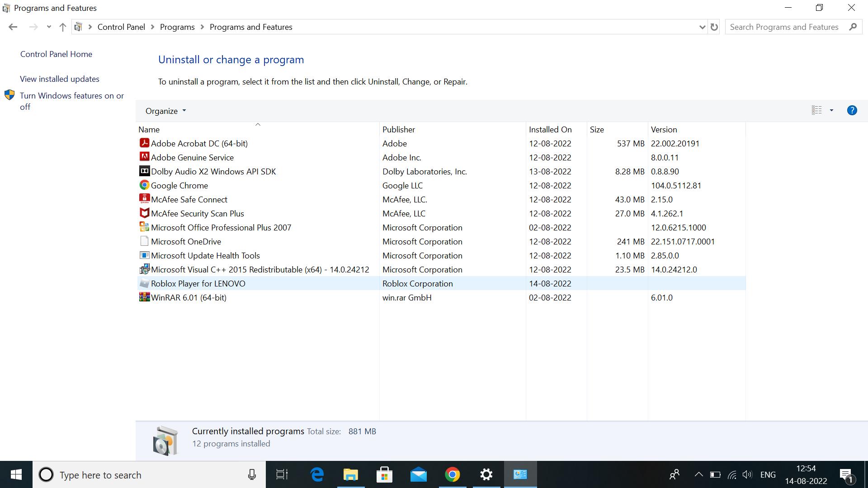The width and height of the screenshot is (868, 488).
Task: Change view using the view icon
Action: coord(816,110)
